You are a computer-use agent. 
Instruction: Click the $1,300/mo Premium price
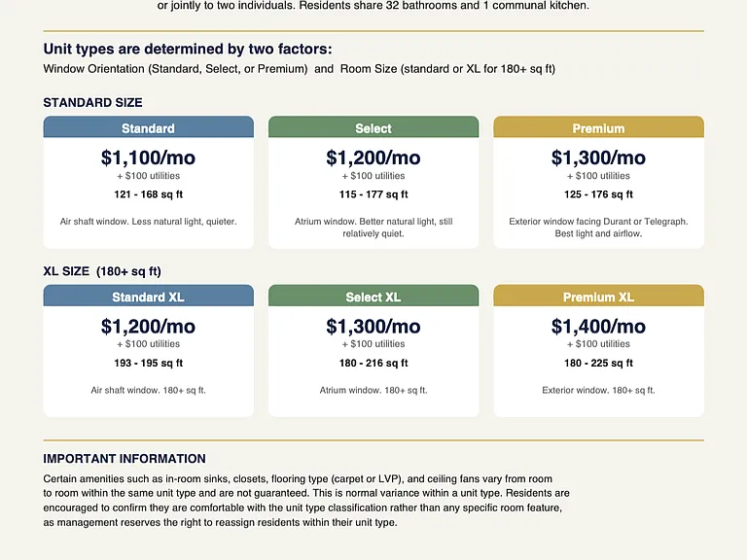click(x=598, y=157)
